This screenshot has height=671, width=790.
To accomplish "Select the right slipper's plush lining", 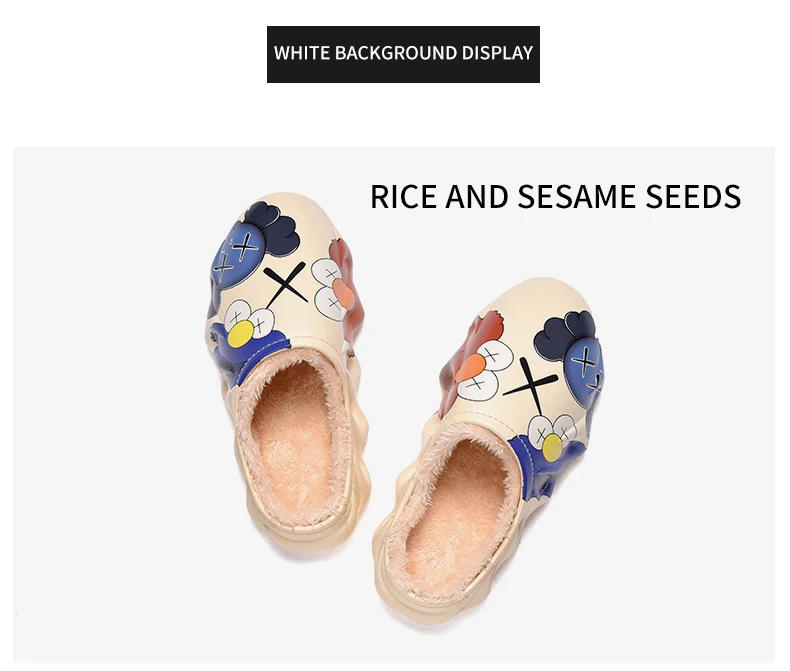I will (457, 511).
